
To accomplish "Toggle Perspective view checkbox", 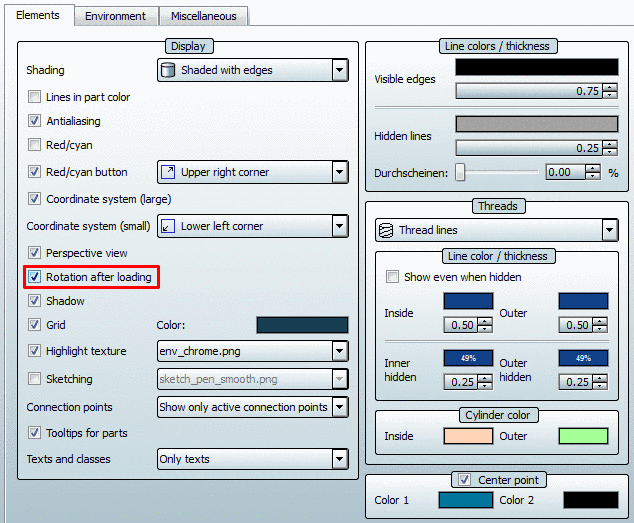I will coord(34,253).
